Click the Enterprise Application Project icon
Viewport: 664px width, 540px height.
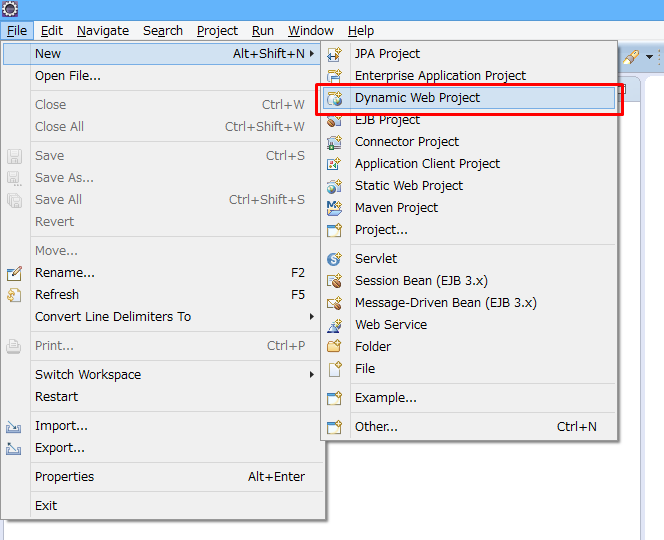[335, 76]
